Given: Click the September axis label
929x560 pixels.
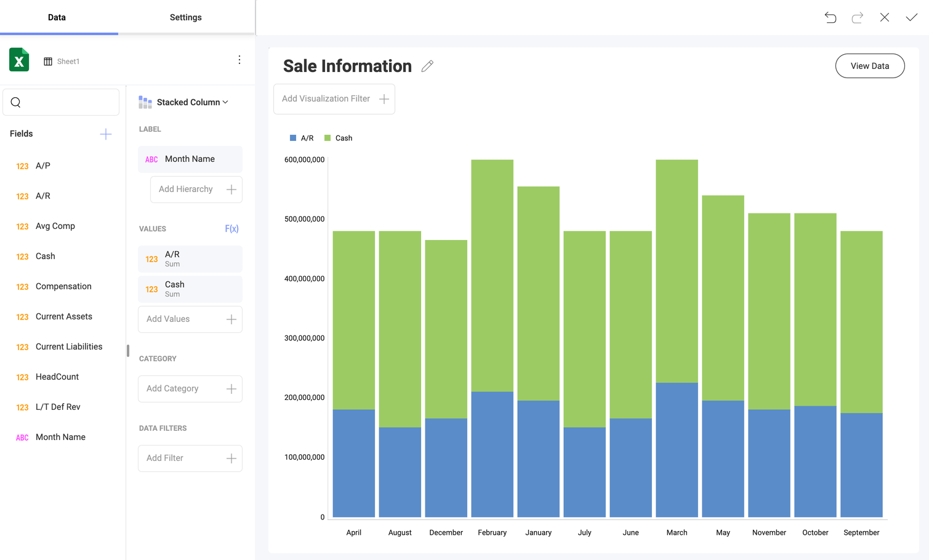Looking at the screenshot, I should 862,533.
